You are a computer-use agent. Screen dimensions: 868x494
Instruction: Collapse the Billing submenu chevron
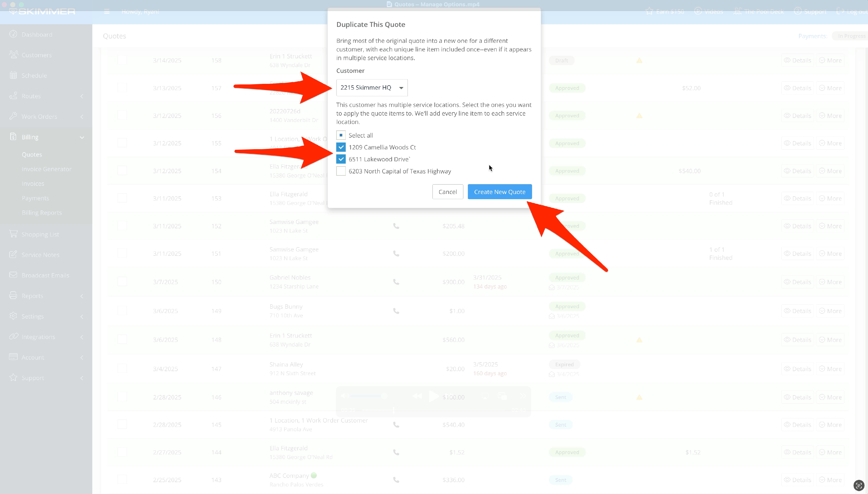(82, 137)
